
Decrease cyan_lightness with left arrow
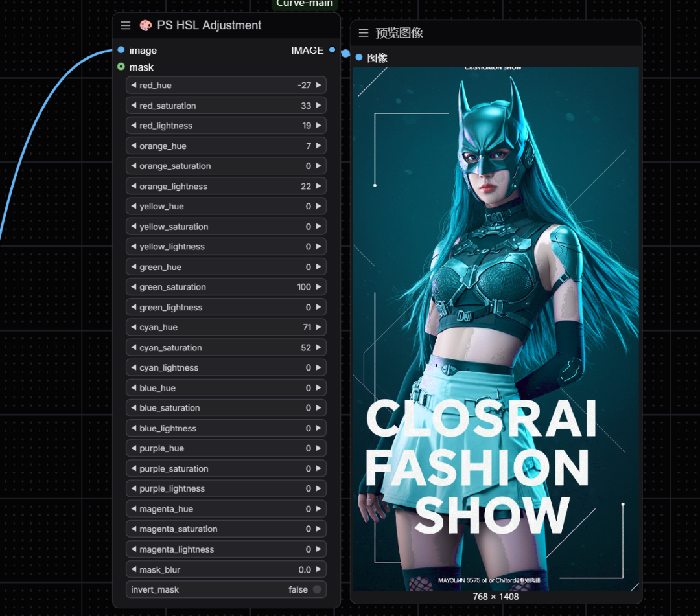point(134,367)
